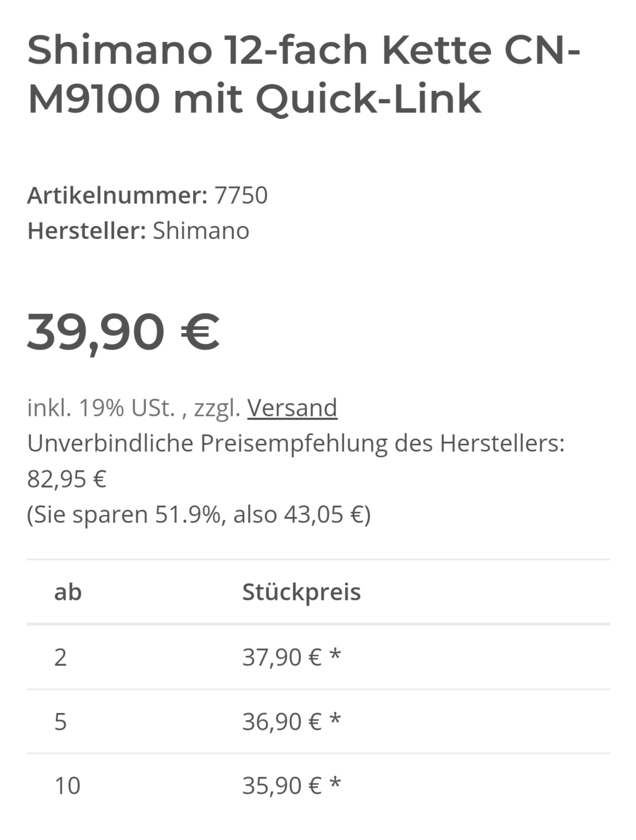The width and height of the screenshot is (636, 840).
Task: Click the asterisk next to 37,90 €
Action: pyautogui.click(x=335, y=654)
